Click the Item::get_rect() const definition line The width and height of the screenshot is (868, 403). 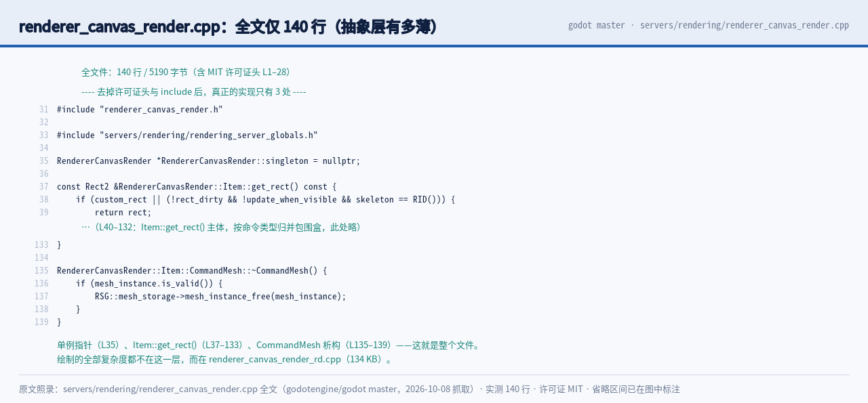(x=197, y=187)
